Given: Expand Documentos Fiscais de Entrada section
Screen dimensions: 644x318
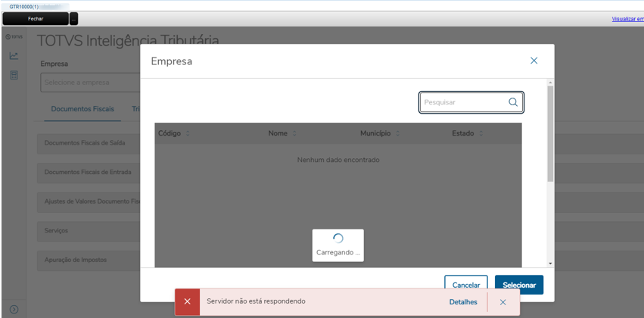Looking at the screenshot, I should coord(89,172).
